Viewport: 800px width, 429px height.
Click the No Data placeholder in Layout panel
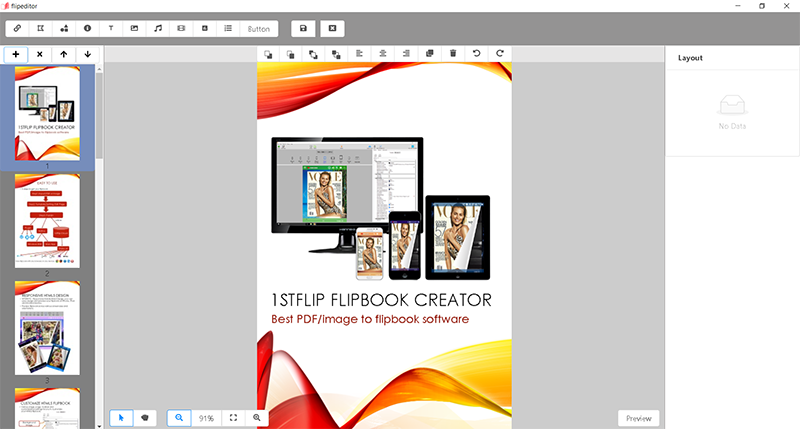point(732,112)
